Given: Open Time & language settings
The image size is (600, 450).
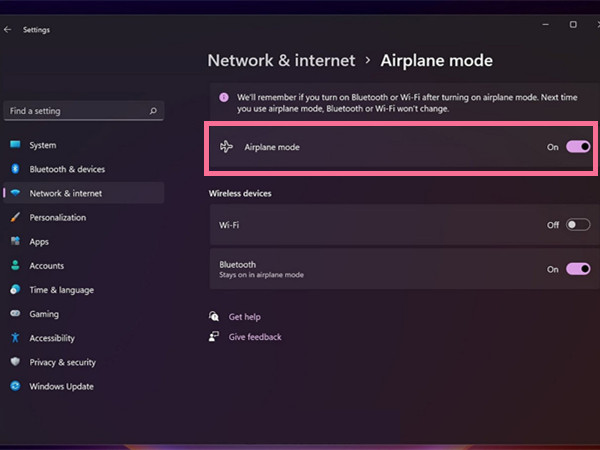Looking at the screenshot, I should click(x=61, y=290).
